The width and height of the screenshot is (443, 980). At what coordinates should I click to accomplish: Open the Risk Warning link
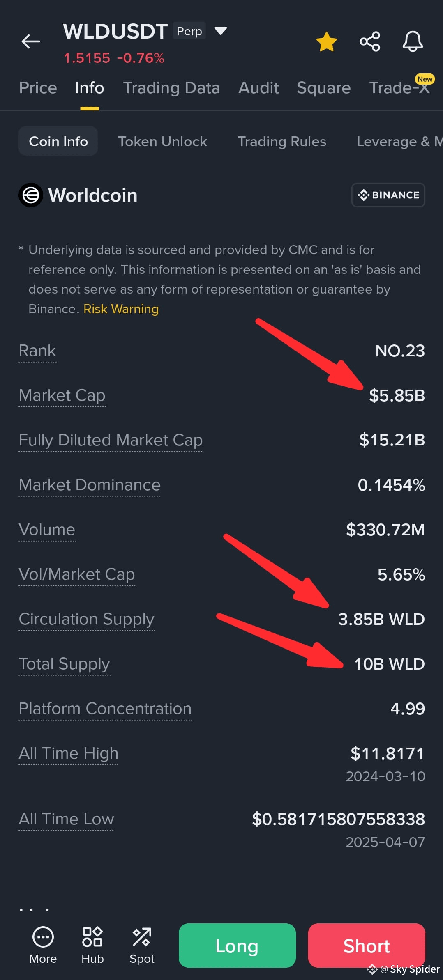[x=121, y=309]
